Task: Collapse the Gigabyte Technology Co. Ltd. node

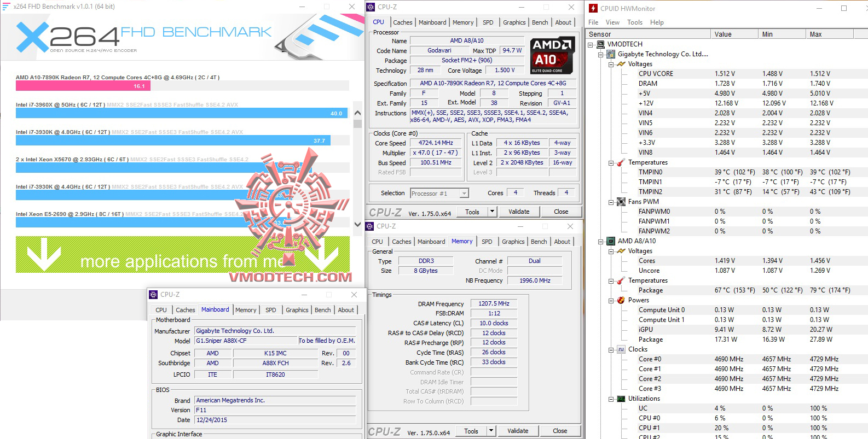Action: click(601, 55)
